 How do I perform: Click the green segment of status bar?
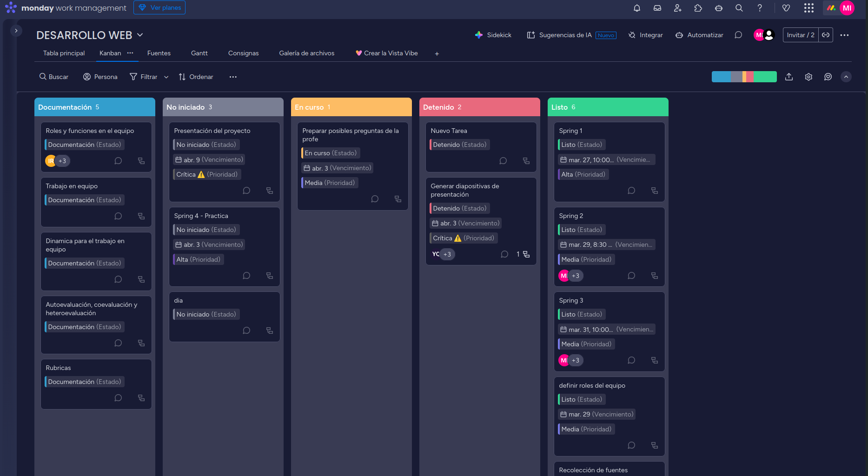[x=765, y=77]
